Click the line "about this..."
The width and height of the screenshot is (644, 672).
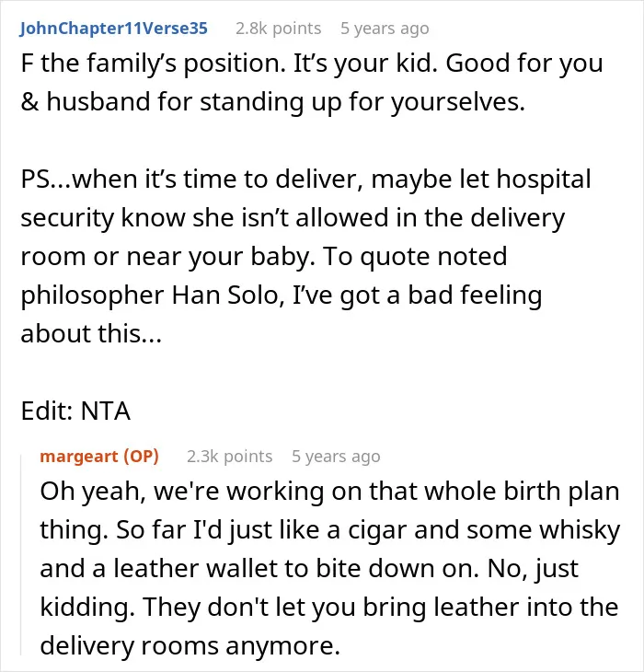click(91, 333)
